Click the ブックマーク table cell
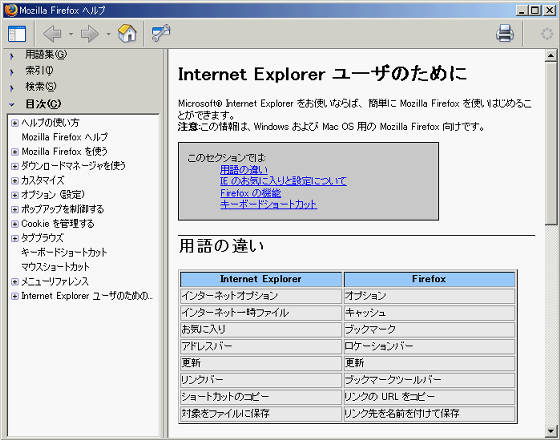Screen dimensions: 560x440 tap(429, 330)
